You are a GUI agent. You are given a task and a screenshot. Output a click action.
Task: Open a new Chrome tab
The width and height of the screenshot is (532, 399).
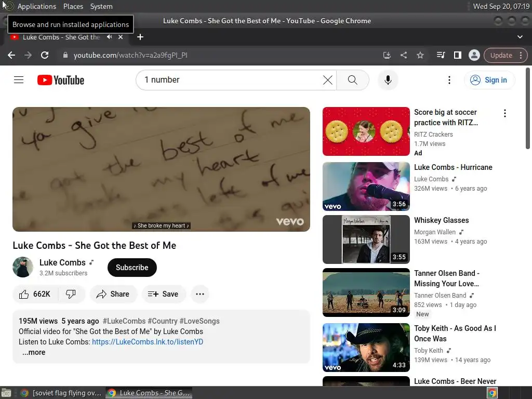tap(140, 37)
